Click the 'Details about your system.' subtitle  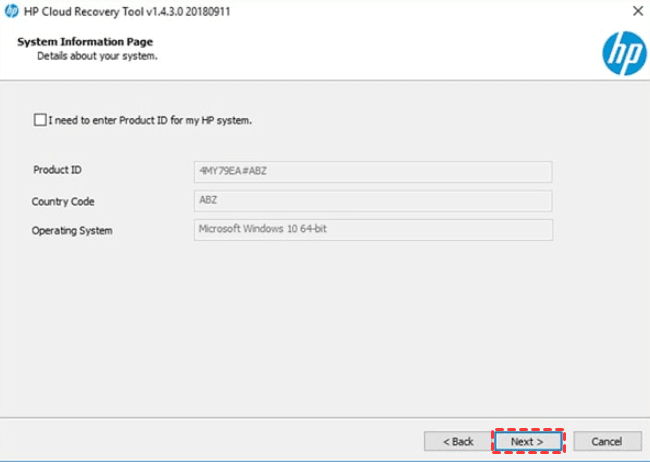coord(97,56)
